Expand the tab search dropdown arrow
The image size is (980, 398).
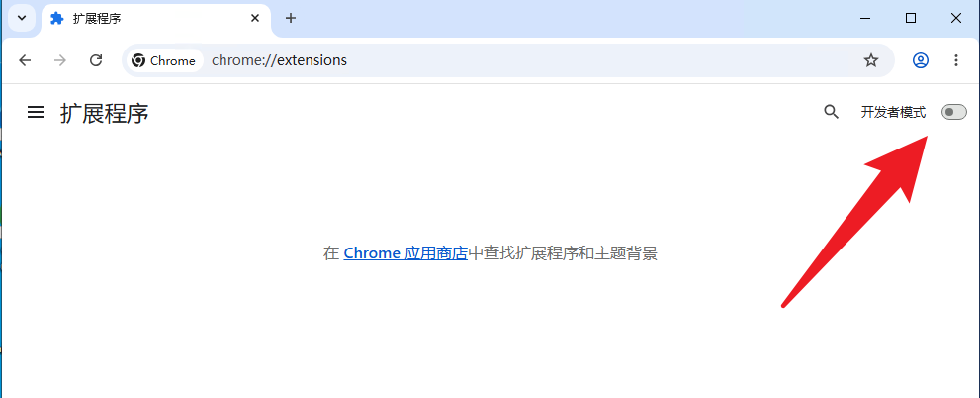click(21, 18)
